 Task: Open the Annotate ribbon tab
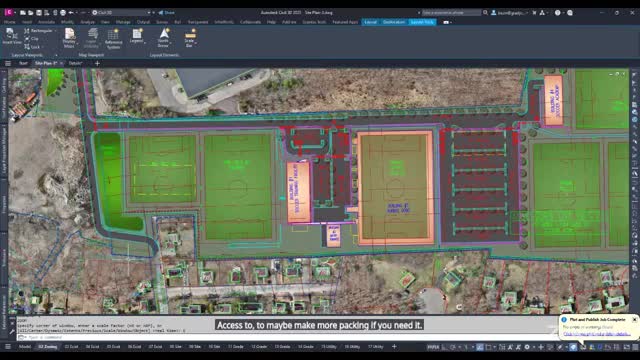(47, 22)
